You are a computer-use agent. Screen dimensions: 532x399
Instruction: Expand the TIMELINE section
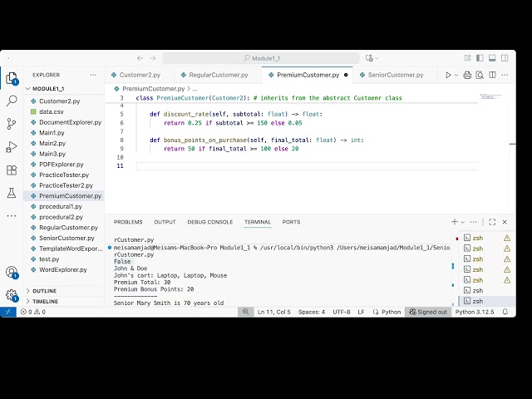pyautogui.click(x=45, y=302)
